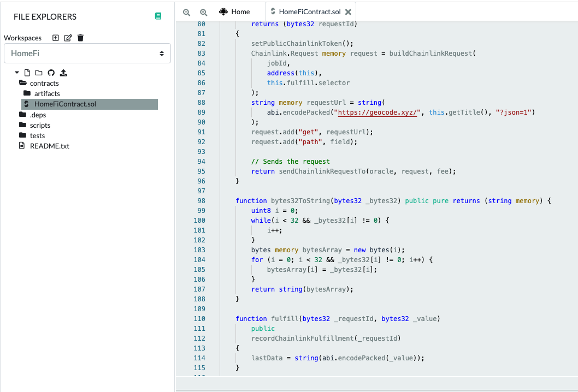Close the HomeFiContract.sol tab
Image resolution: width=578 pixels, height=392 pixels.
348,12
